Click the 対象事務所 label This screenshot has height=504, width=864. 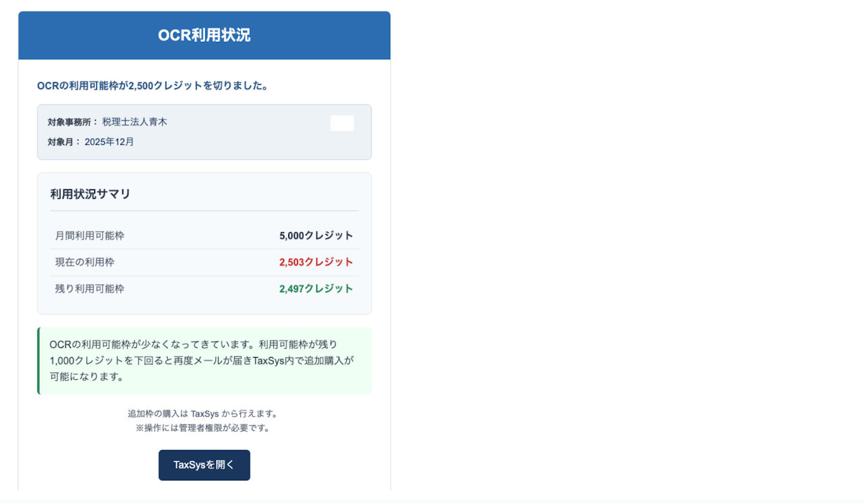coord(73,122)
